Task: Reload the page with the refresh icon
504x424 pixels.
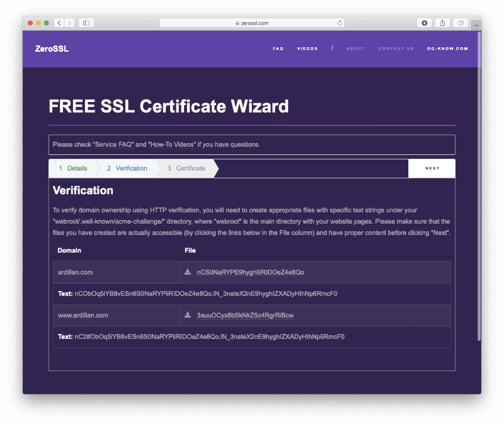Action: coord(340,23)
